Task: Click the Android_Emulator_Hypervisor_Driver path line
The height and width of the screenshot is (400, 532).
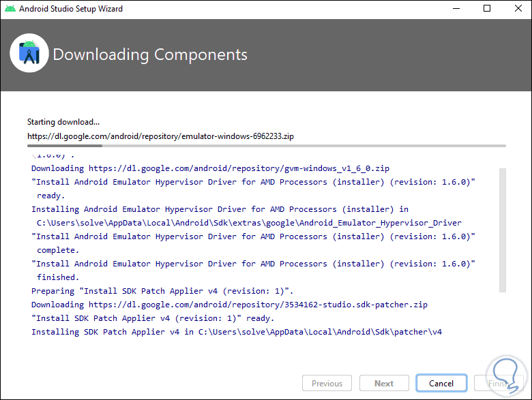Action: (249, 223)
